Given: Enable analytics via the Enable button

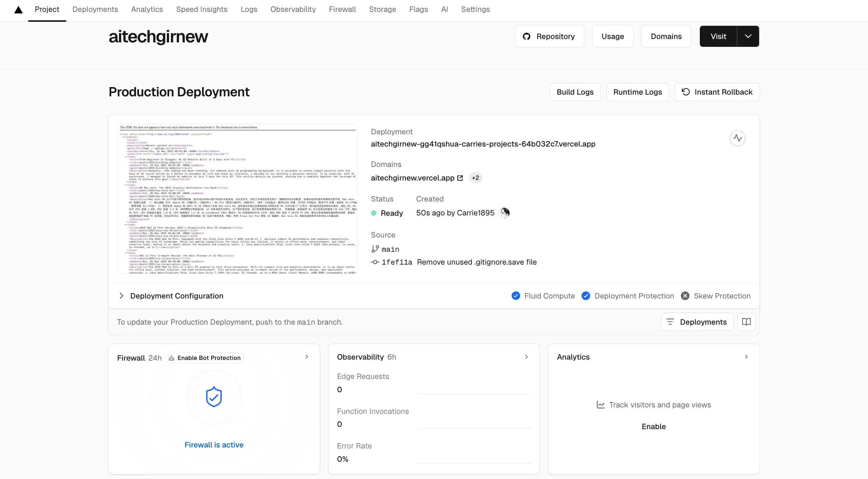Looking at the screenshot, I should [x=654, y=426].
